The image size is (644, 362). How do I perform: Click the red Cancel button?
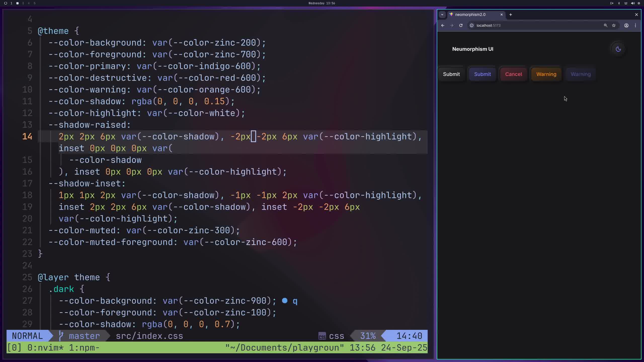coord(513,74)
